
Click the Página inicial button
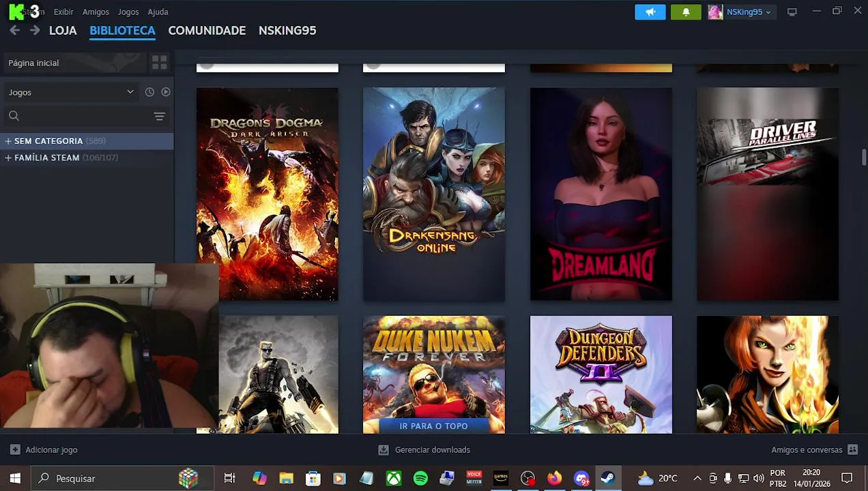pyautogui.click(x=74, y=63)
